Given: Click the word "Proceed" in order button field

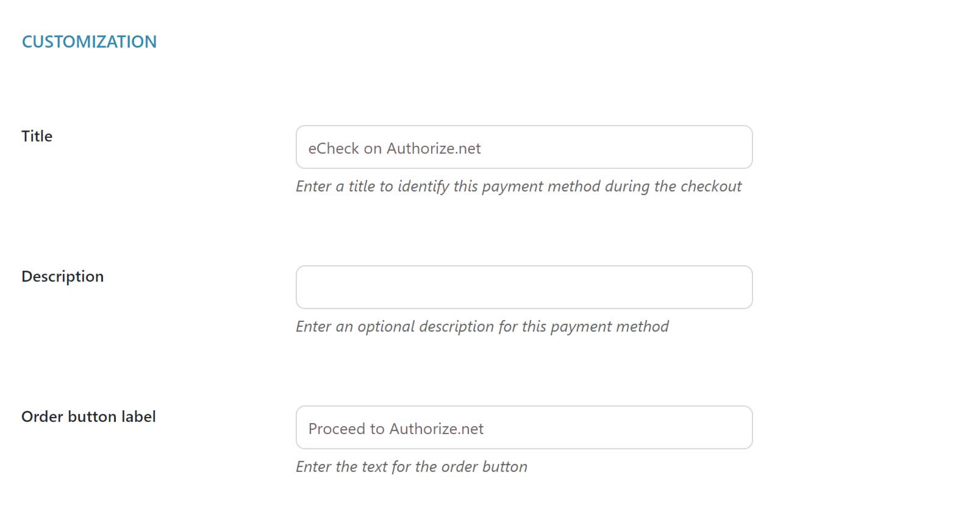Looking at the screenshot, I should click(337, 429).
